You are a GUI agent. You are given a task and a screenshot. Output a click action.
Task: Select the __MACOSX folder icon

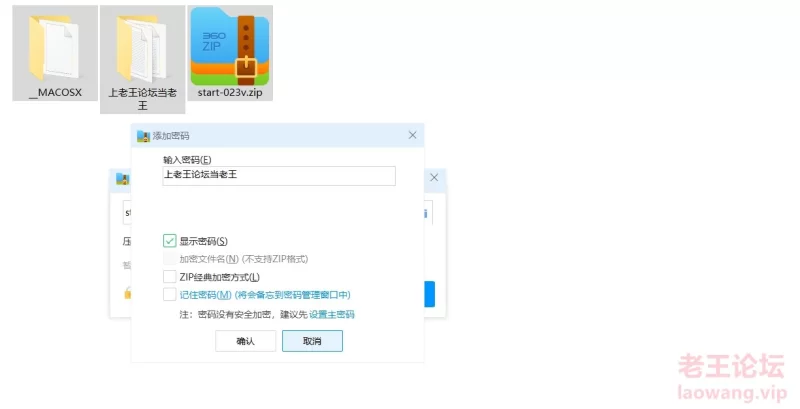coord(54,47)
